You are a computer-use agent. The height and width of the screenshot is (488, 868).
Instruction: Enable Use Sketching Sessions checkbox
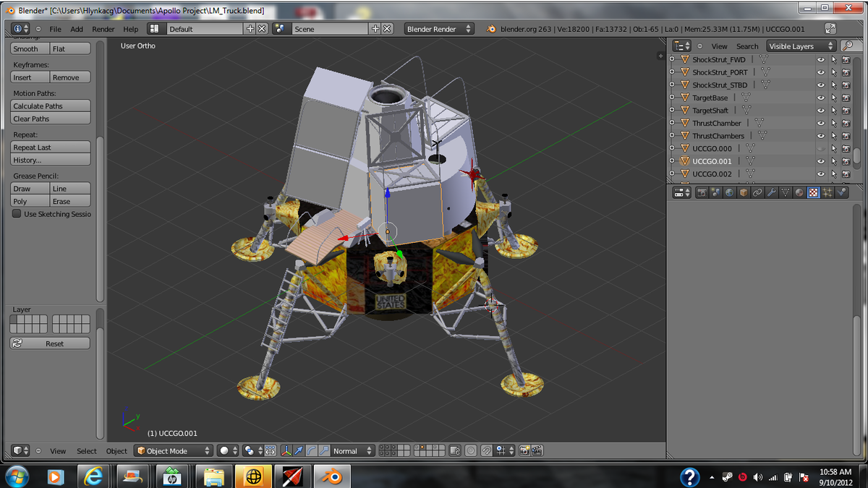17,214
